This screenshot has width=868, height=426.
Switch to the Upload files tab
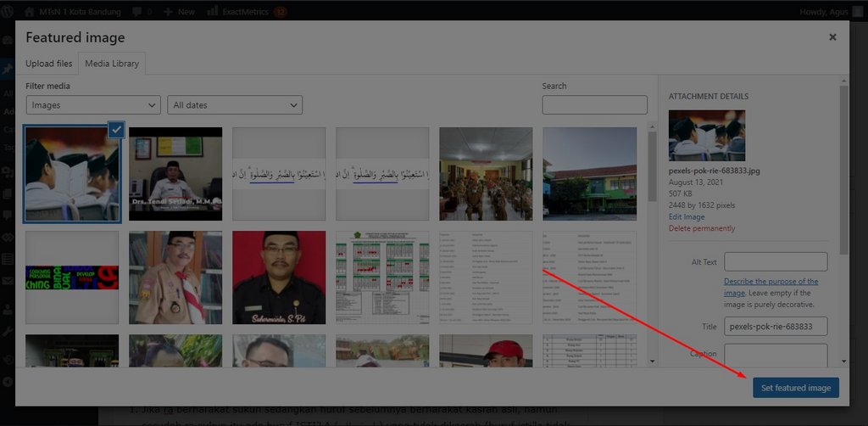coord(48,64)
